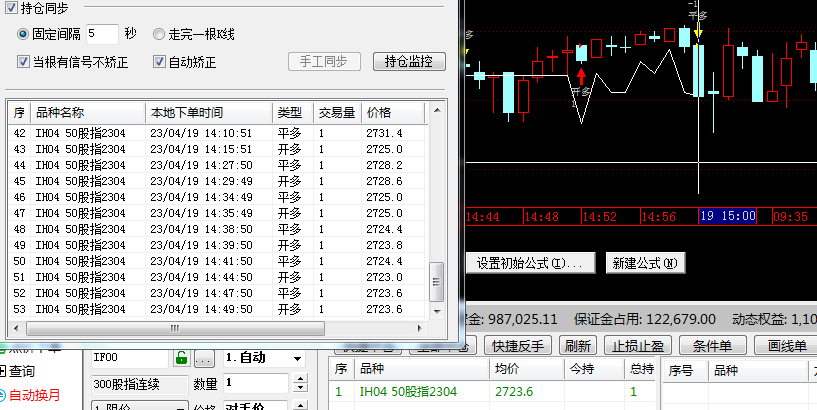
Task: Select order row 46 at 14:34:49
Action: coord(218,197)
